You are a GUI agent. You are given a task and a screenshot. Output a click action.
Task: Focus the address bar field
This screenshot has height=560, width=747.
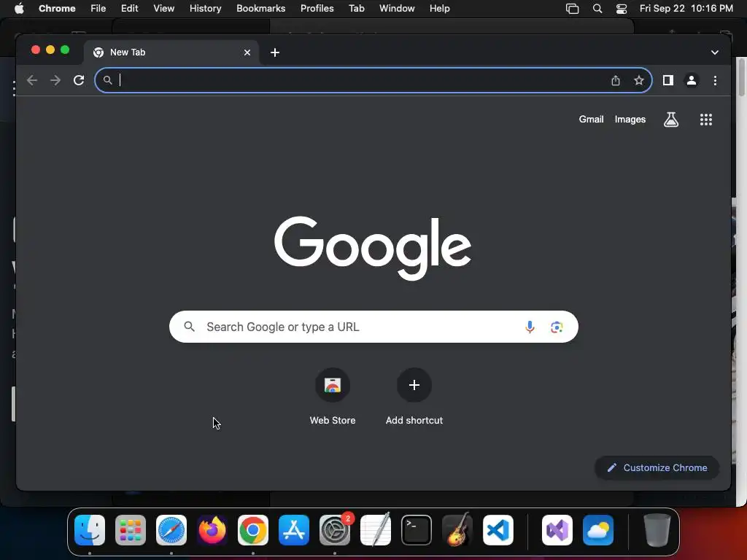[373, 80]
